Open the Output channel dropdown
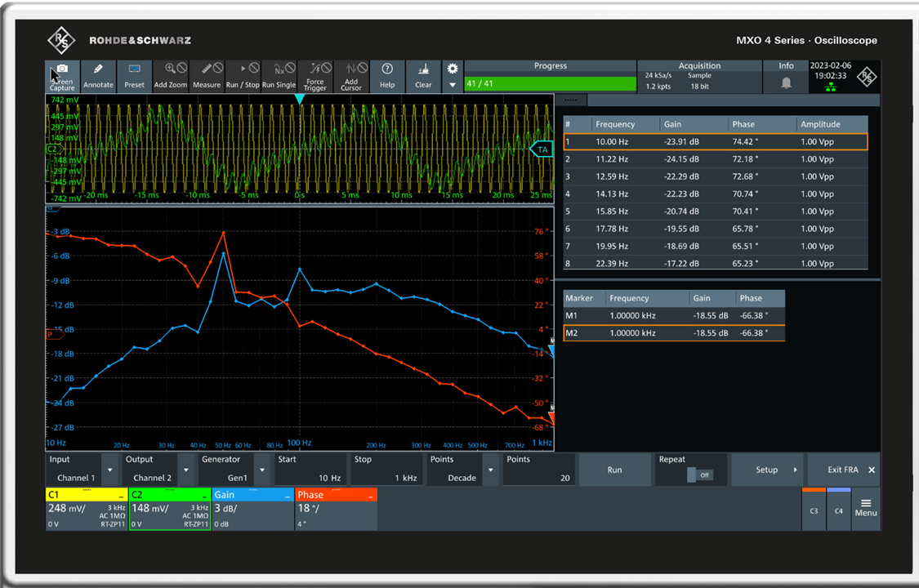The image size is (919, 588). point(187,470)
